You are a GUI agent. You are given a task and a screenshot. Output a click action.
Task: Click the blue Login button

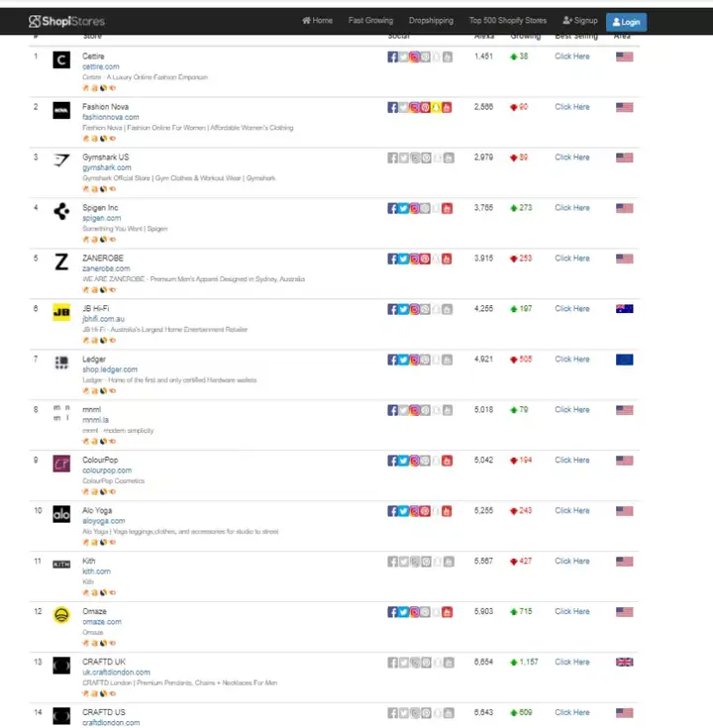point(626,22)
